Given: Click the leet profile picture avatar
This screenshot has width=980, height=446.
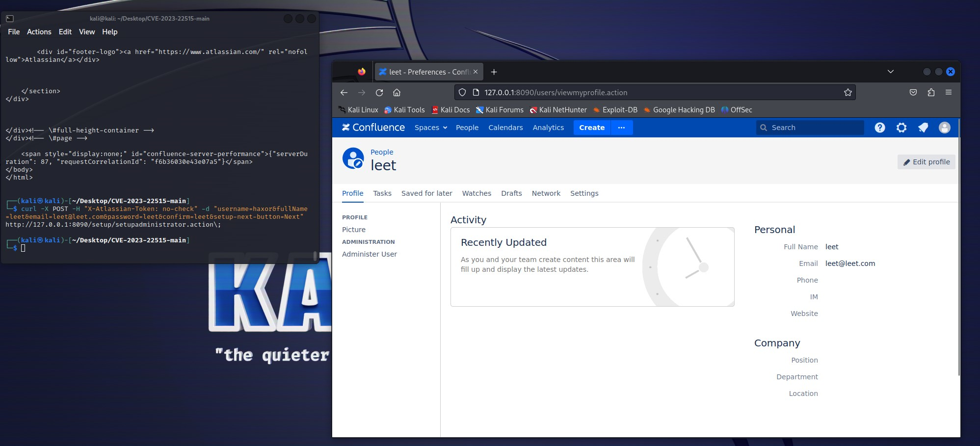Looking at the screenshot, I should pyautogui.click(x=353, y=158).
